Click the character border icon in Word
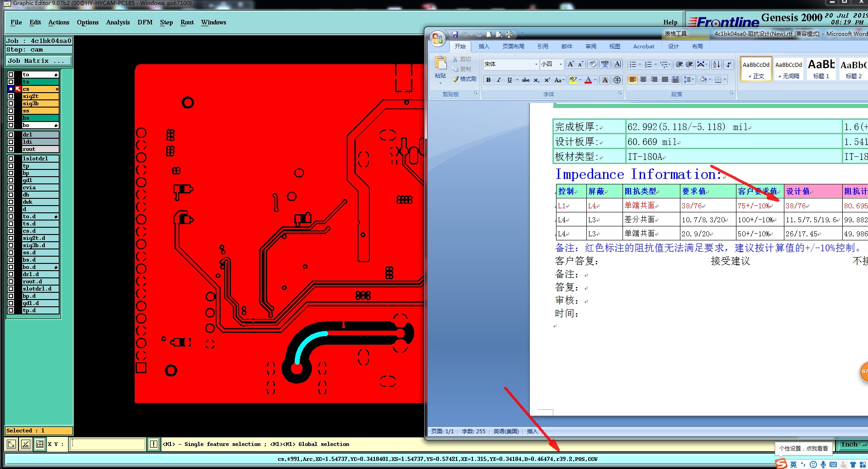Screen dimensions: 868x469 [x=617, y=64]
